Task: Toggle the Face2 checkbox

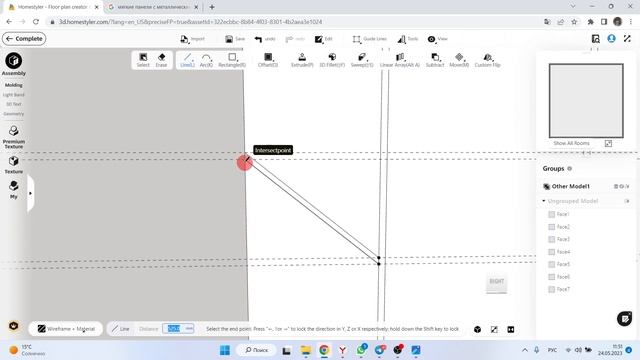Action: point(551,227)
